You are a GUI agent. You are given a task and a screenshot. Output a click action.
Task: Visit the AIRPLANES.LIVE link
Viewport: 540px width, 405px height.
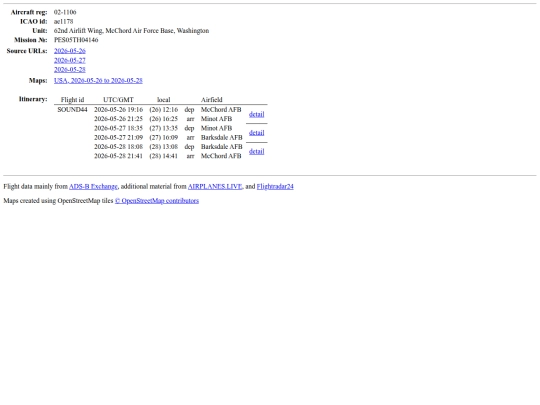pos(215,187)
